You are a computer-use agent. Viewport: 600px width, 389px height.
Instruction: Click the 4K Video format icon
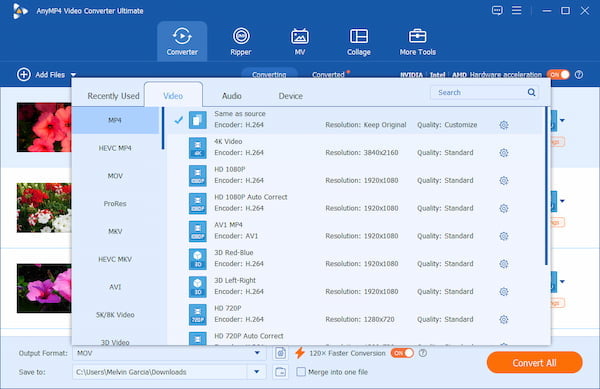(x=197, y=148)
